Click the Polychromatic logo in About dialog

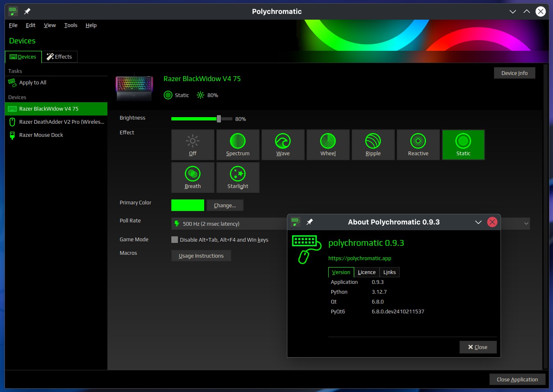click(x=306, y=249)
